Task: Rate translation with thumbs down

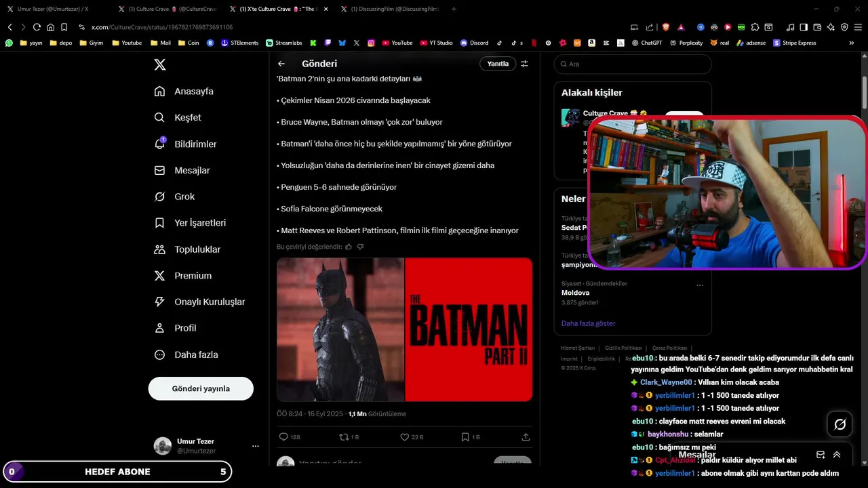Action: [360, 247]
